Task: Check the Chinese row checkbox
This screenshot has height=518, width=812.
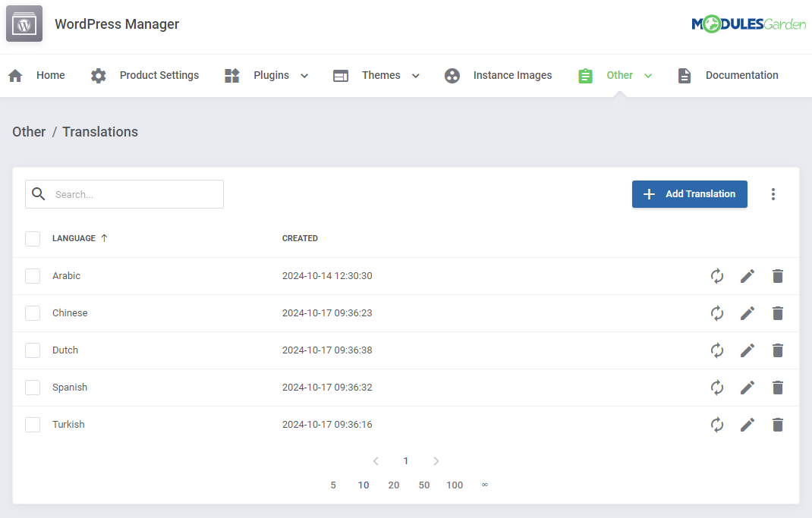Action: (x=33, y=313)
